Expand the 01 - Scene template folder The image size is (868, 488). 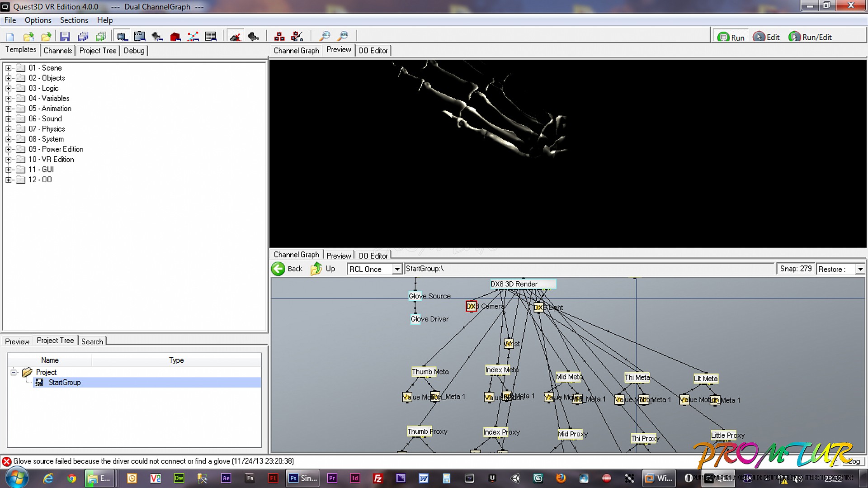point(8,68)
